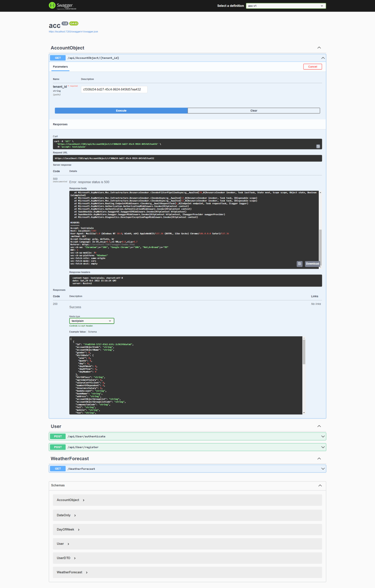Click the AccountObject section heading
The width and height of the screenshot is (375, 588).
click(x=67, y=48)
